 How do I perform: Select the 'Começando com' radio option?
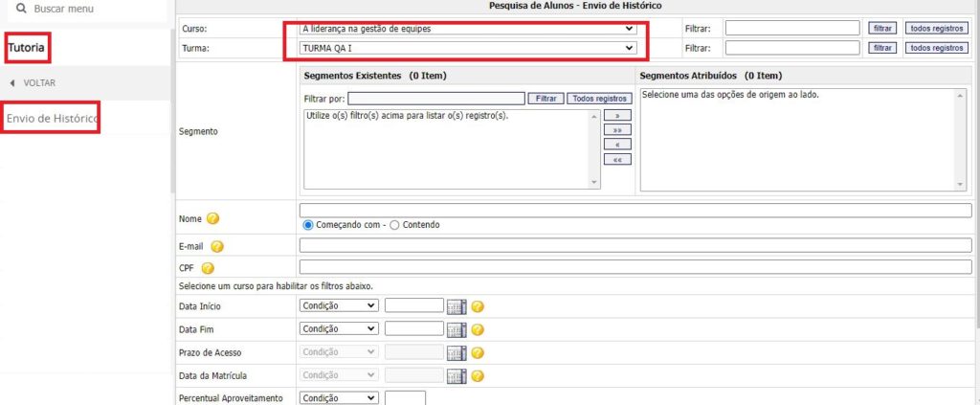coord(308,225)
